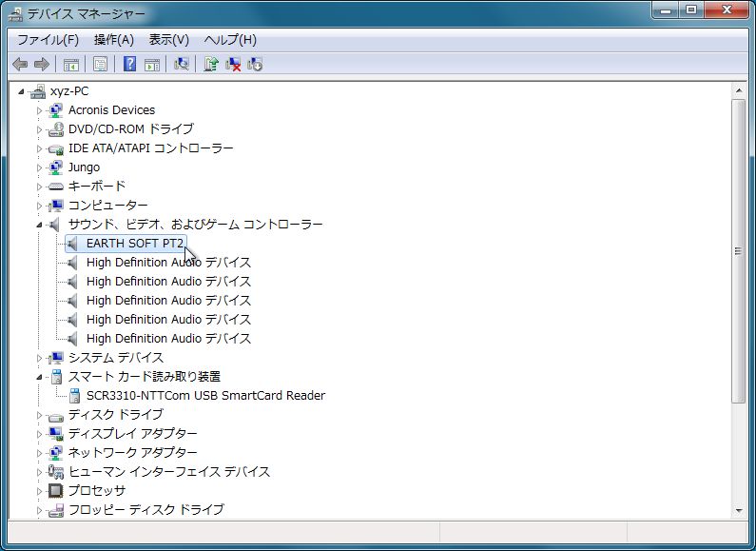756x551 pixels.
Task: Expand the プロセッサ node
Action: [x=40, y=491]
